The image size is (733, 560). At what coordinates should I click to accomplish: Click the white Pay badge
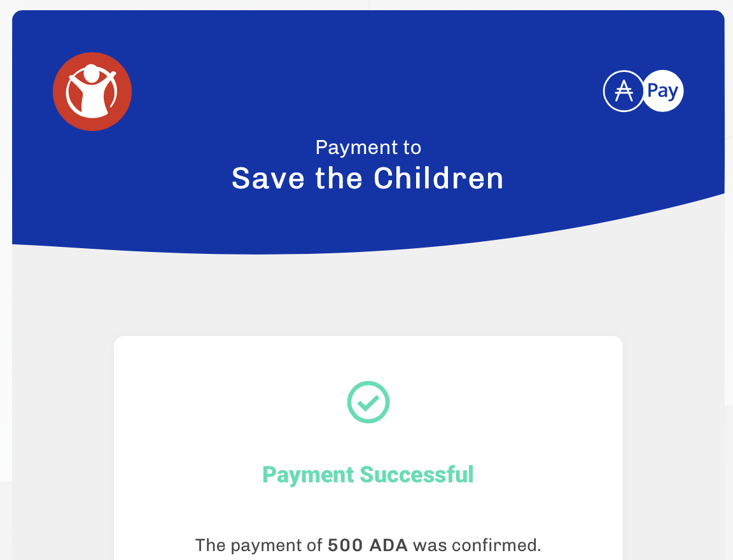(663, 91)
